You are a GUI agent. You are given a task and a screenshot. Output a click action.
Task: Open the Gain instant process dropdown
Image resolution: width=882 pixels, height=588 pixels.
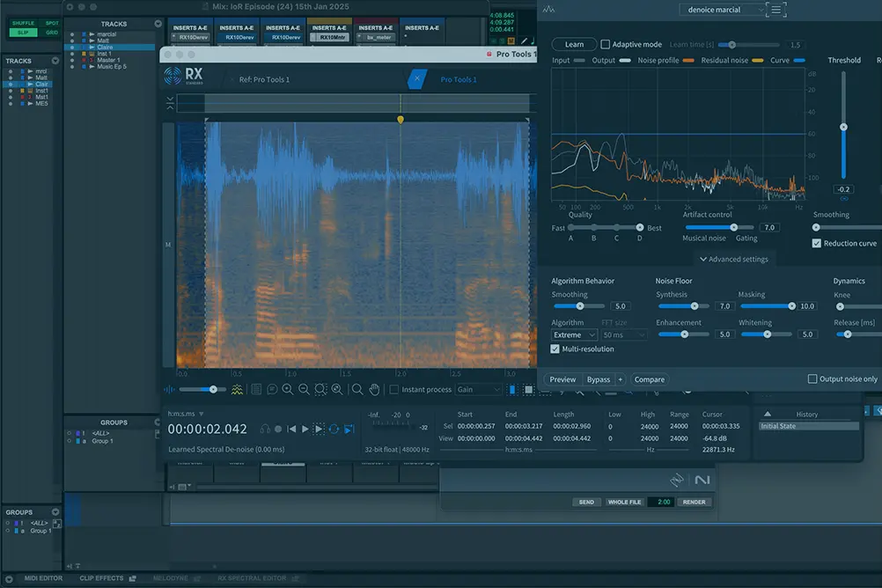[478, 389]
